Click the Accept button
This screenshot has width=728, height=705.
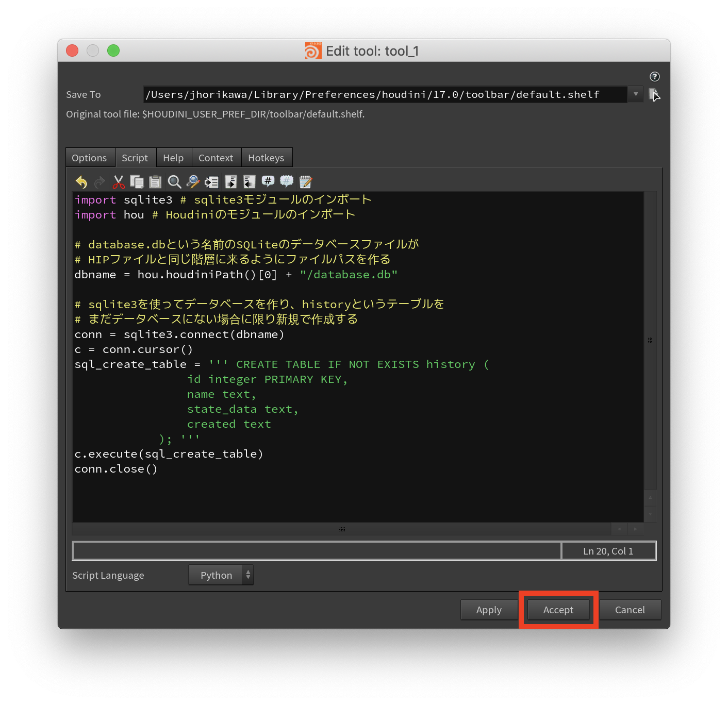(x=558, y=610)
